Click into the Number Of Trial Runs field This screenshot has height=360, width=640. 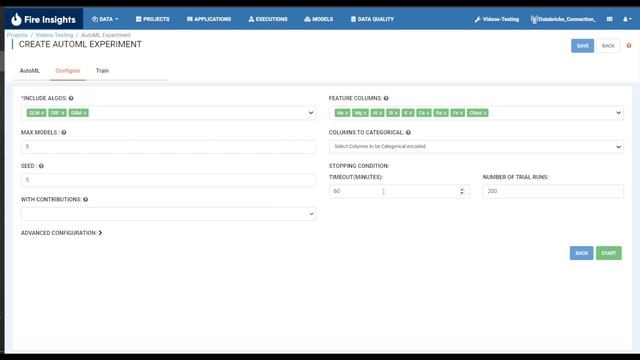(553, 191)
